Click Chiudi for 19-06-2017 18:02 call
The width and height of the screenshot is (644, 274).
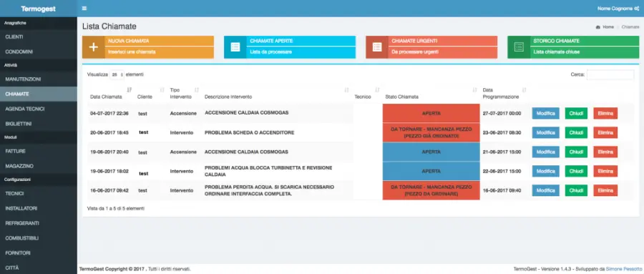[x=576, y=171]
